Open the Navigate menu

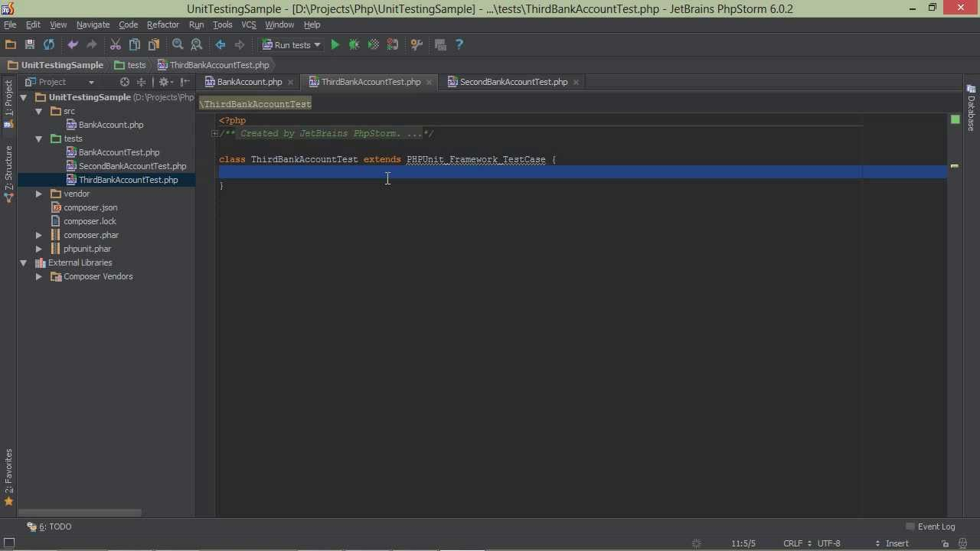(x=93, y=24)
